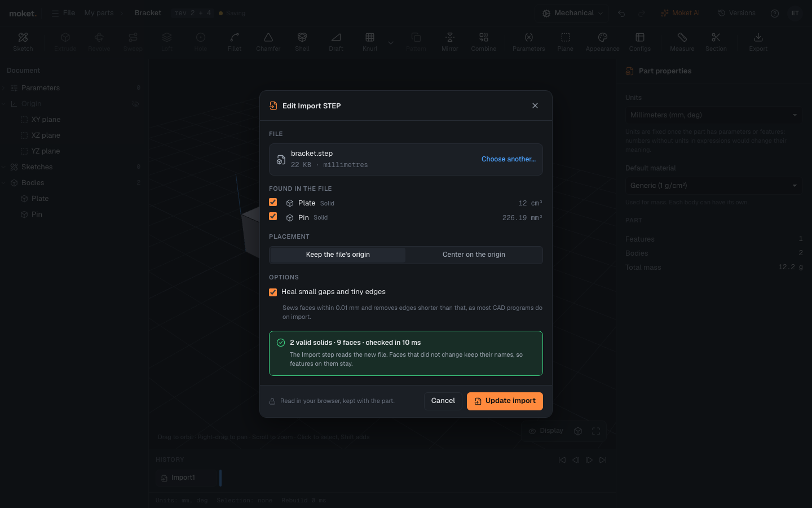812x508 pixels.
Task: Select the Plane tool
Action: 566,42
